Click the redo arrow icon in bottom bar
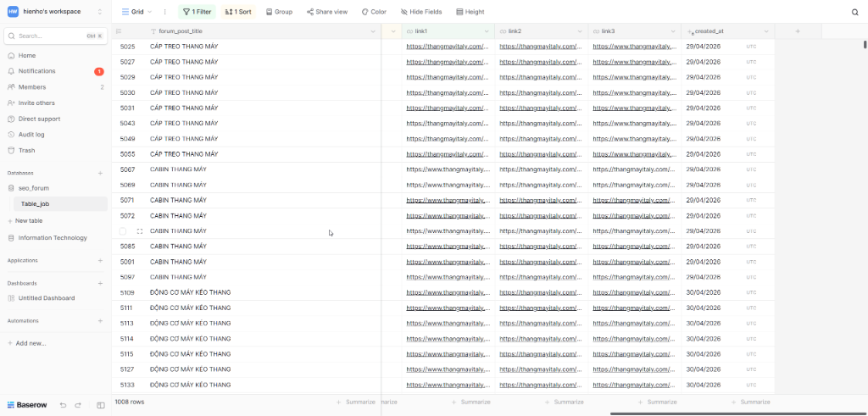Screen dimensions: 868x416 (78, 405)
